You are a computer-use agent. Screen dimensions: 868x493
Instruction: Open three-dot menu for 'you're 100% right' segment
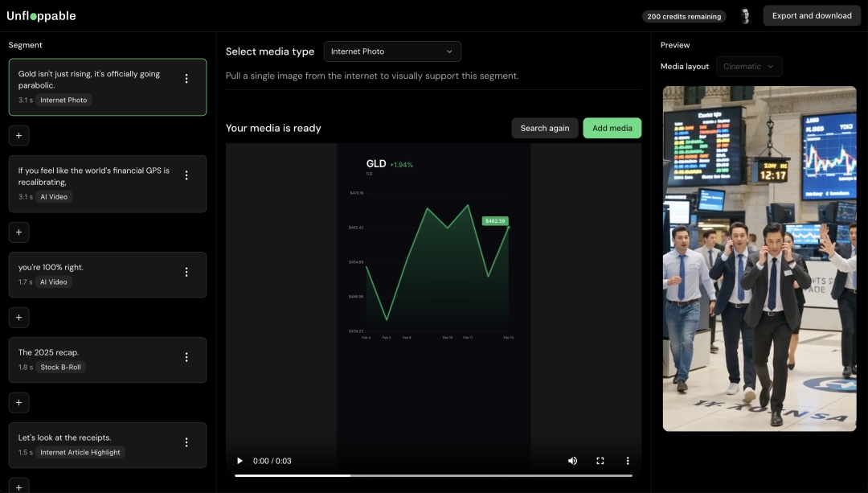pos(186,272)
